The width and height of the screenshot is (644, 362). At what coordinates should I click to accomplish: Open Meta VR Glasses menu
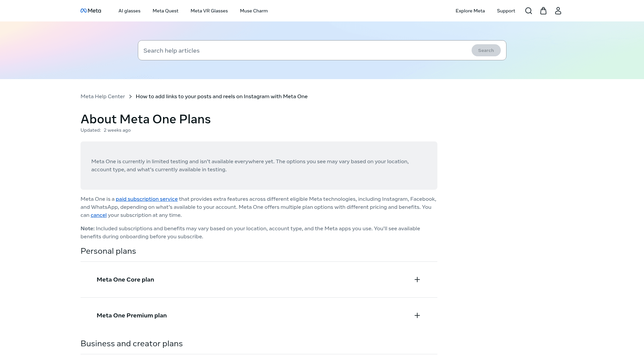209,11
